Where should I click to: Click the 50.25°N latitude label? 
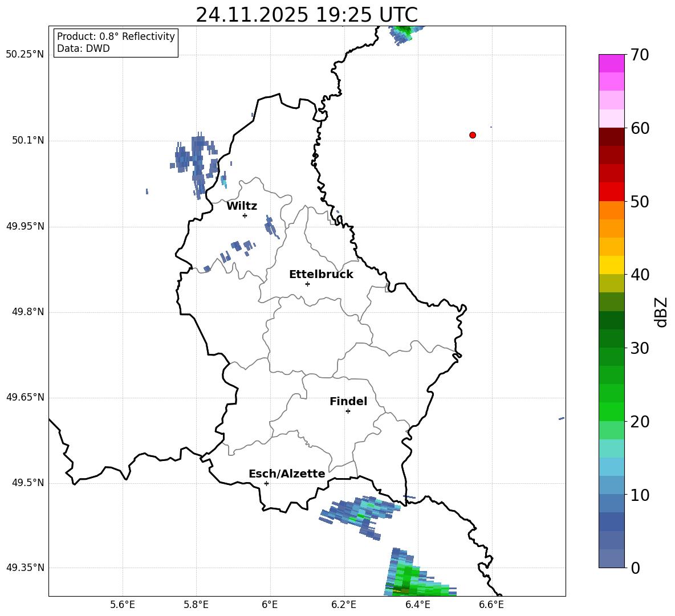(x=25, y=55)
